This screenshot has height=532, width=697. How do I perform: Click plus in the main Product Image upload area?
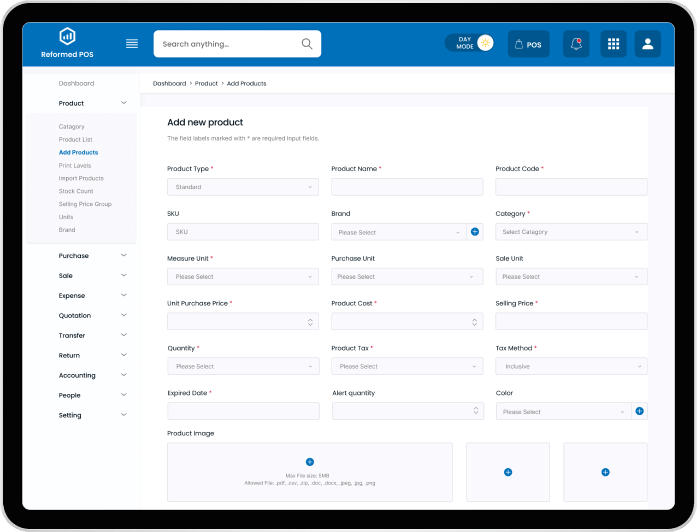[309, 462]
